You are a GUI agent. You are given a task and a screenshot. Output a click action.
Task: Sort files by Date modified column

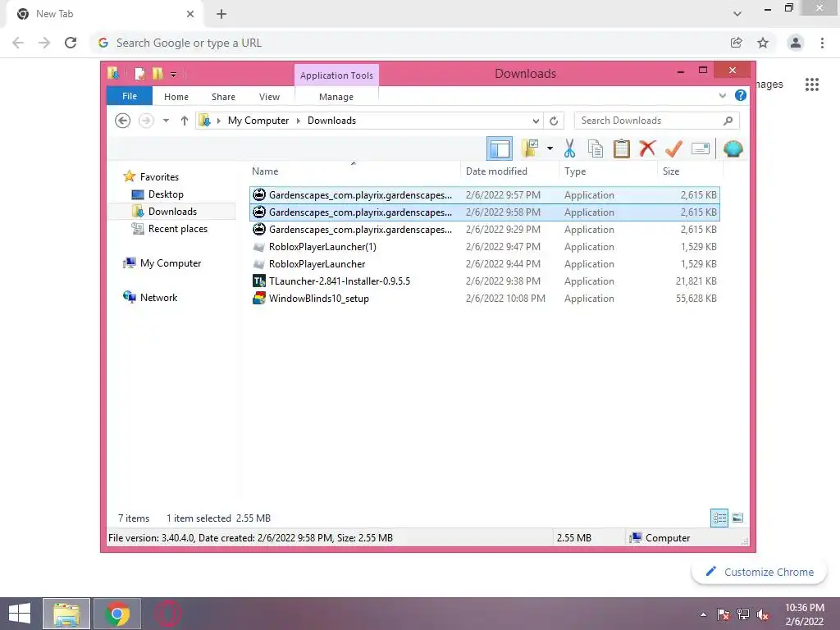tap(509, 171)
